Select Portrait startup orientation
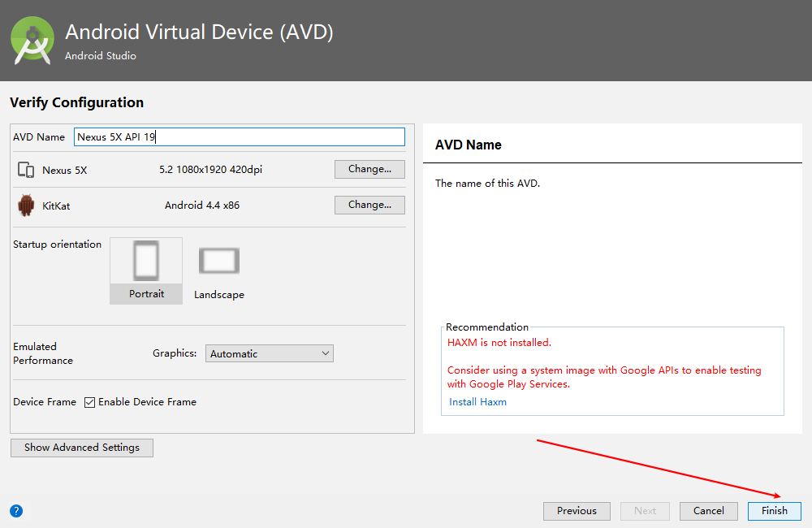This screenshot has width=812, height=528. click(146, 271)
